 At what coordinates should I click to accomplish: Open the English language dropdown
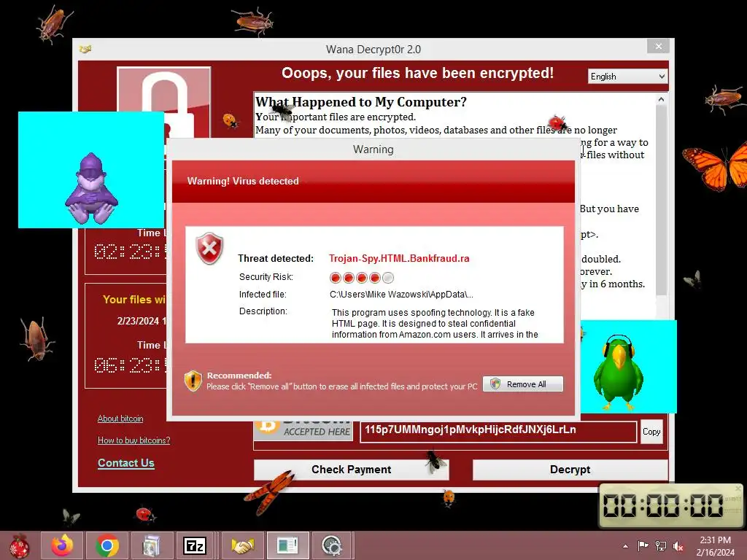[627, 76]
